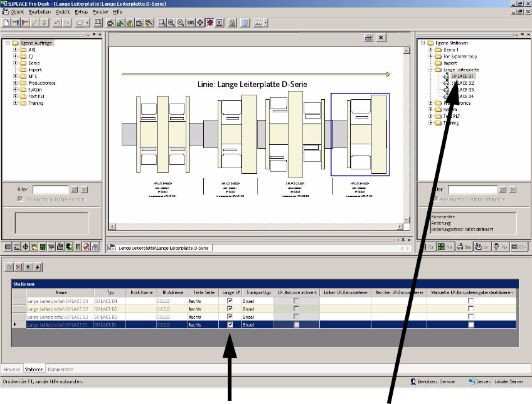Screen dimensions: 532x404
Task: Collapse the Lange Leiterplatte stations folder
Action: pos(431,70)
